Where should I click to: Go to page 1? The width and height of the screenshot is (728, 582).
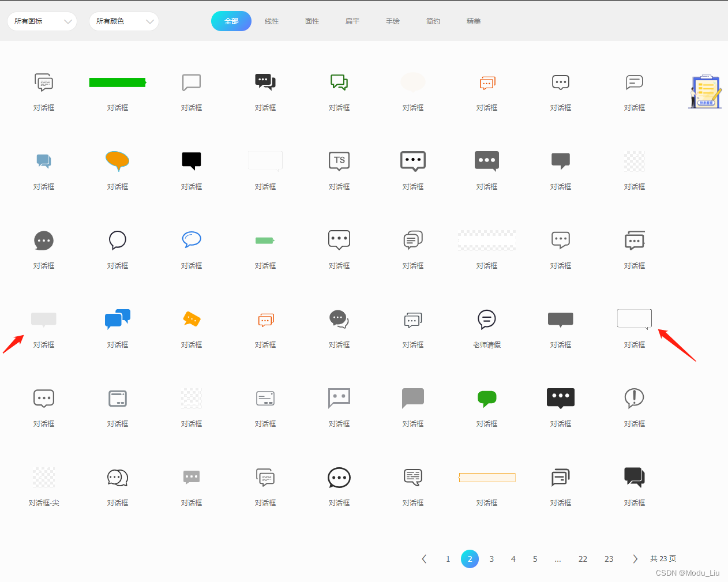click(x=448, y=559)
